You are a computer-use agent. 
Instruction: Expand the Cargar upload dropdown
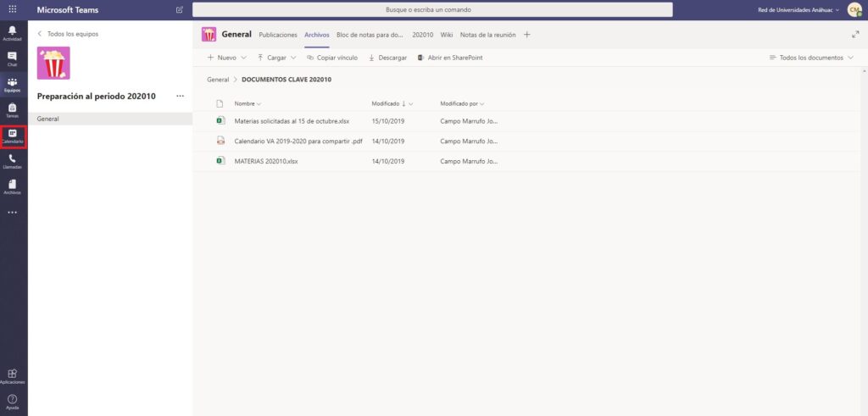pyautogui.click(x=276, y=58)
